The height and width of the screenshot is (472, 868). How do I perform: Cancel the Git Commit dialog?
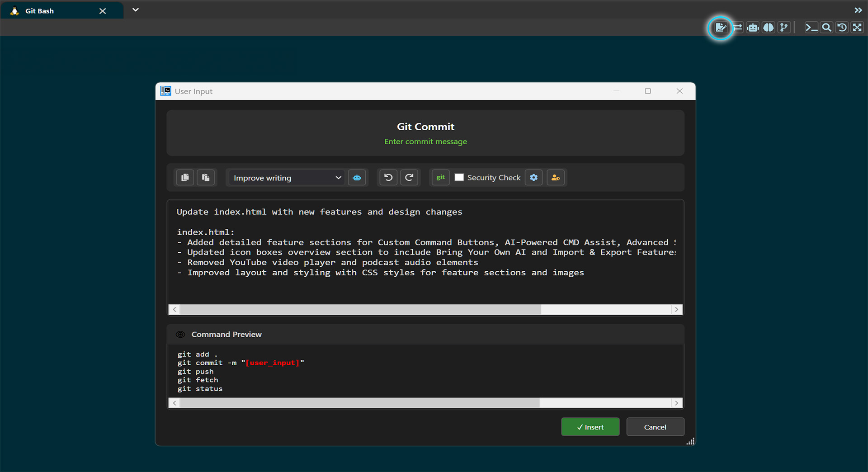[655, 426]
